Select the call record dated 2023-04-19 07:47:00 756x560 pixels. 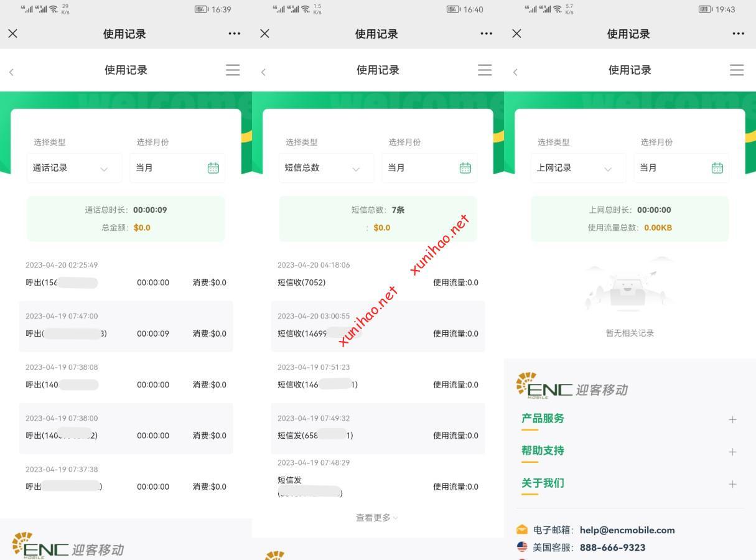click(126, 326)
